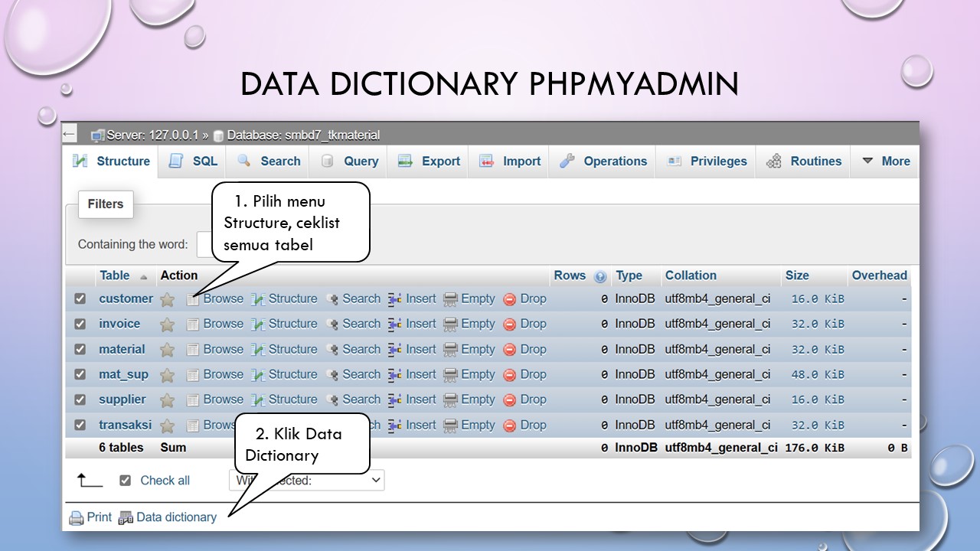Click Empty icon in invoice row
The height and width of the screenshot is (551, 980).
click(451, 324)
